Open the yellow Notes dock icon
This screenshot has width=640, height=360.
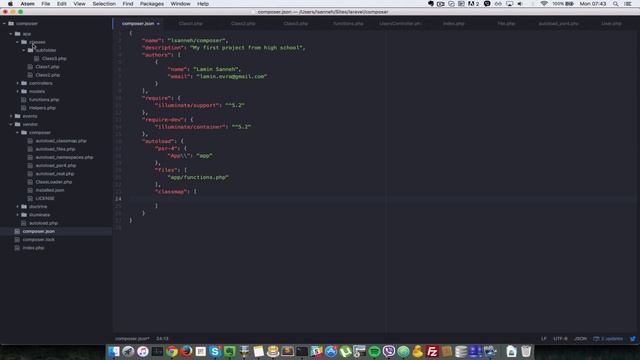point(259,351)
